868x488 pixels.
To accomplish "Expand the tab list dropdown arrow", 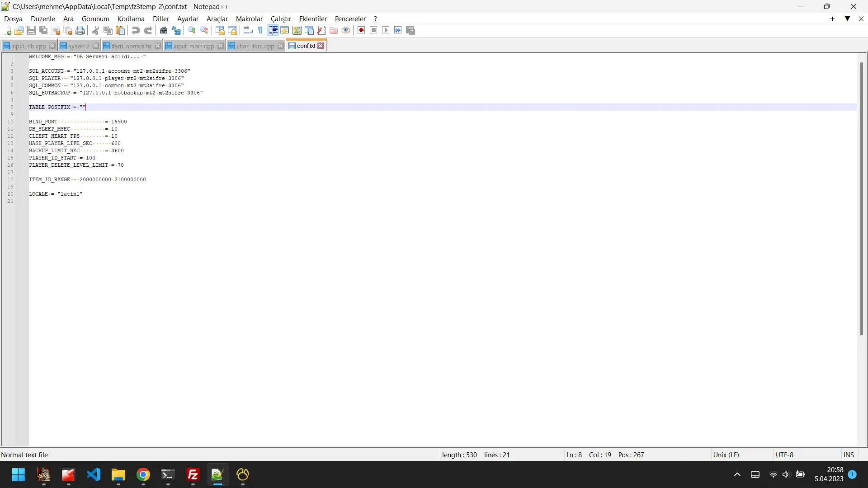I will tap(847, 19).
